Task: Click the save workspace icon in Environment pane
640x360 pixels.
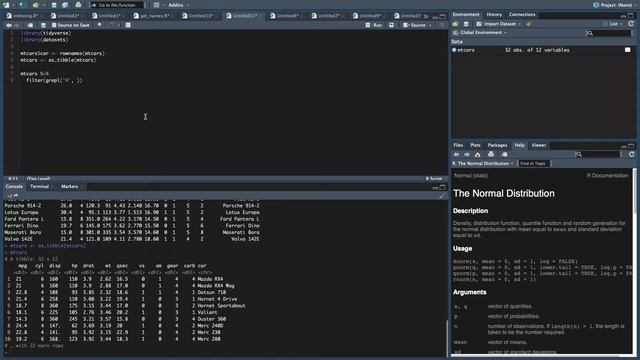Action: (466, 24)
